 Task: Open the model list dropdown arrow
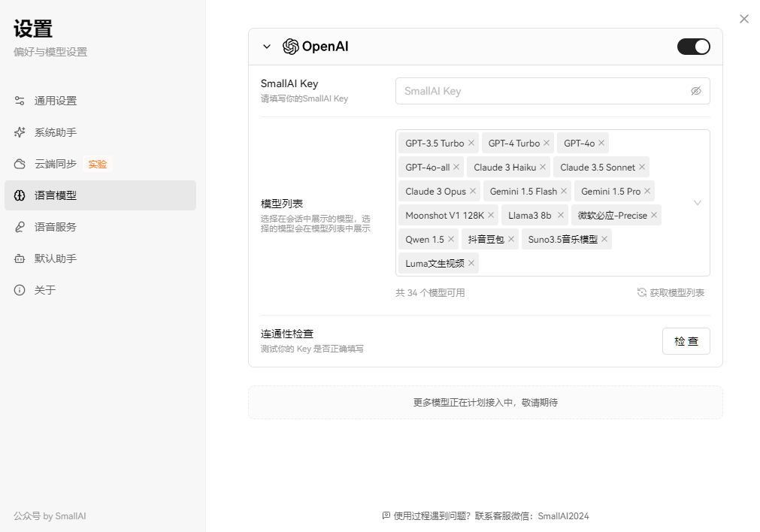[698, 203]
